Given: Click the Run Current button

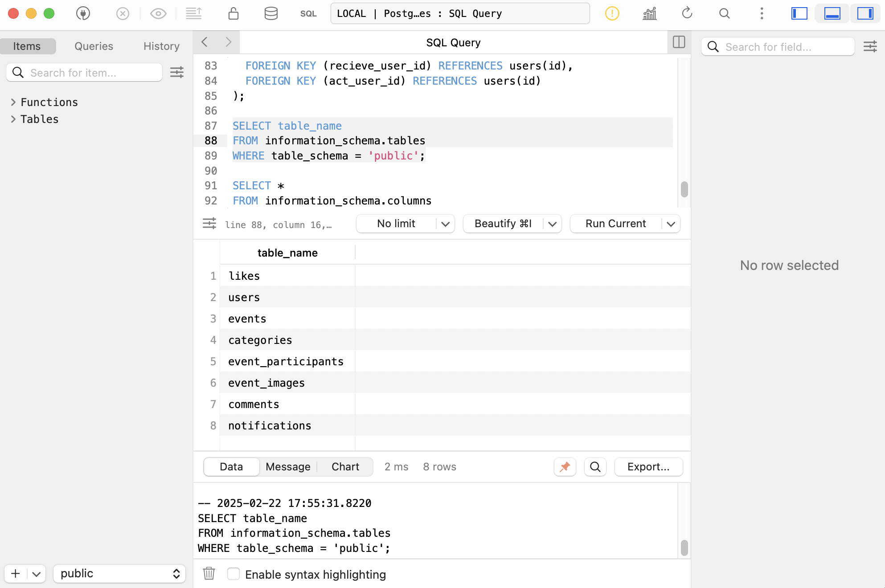Looking at the screenshot, I should coord(615,224).
